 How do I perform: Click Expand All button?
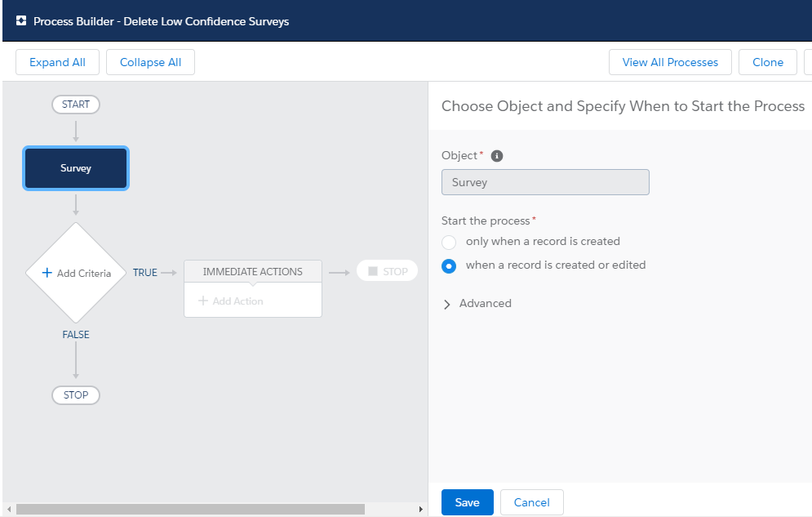(x=57, y=62)
